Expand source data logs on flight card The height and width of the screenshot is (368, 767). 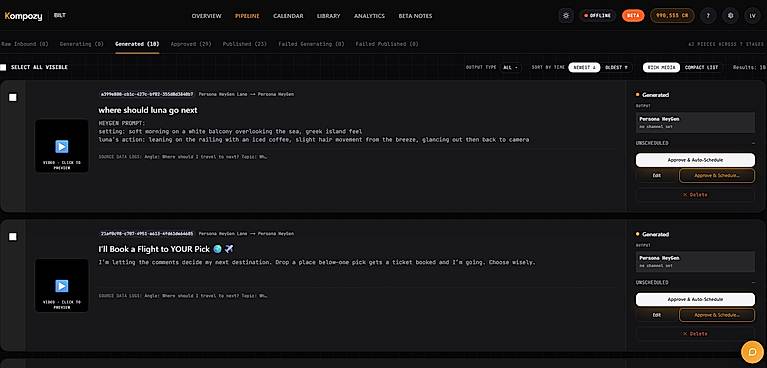[183, 296]
